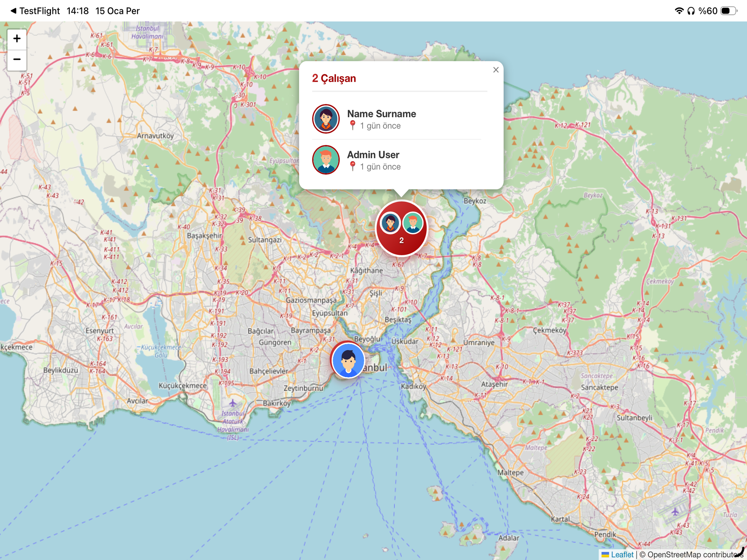
Task: Tap the Wi-Fi status icon
Action: [x=679, y=11]
